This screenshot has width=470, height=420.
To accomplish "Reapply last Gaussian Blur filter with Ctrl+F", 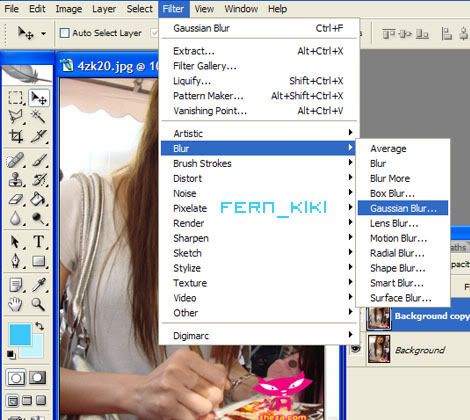I will 257,28.
